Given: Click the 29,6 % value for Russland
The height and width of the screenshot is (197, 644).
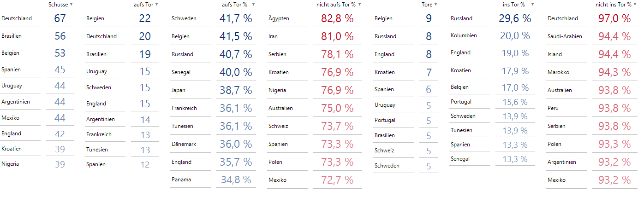Looking at the screenshot, I should 515,18.
